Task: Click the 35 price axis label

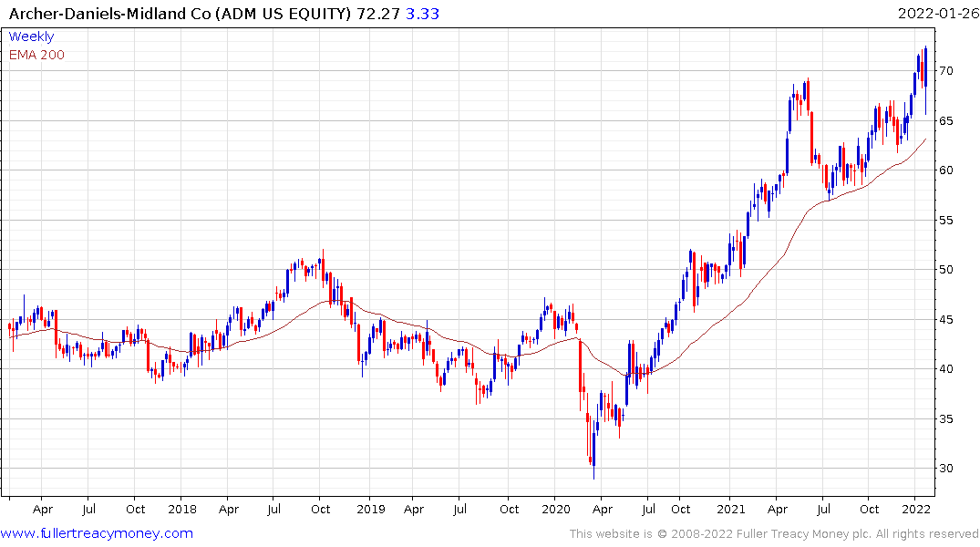Action: coord(945,418)
